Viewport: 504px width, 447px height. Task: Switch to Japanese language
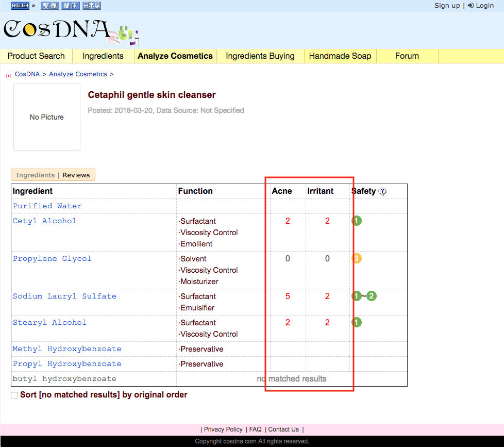tap(92, 6)
